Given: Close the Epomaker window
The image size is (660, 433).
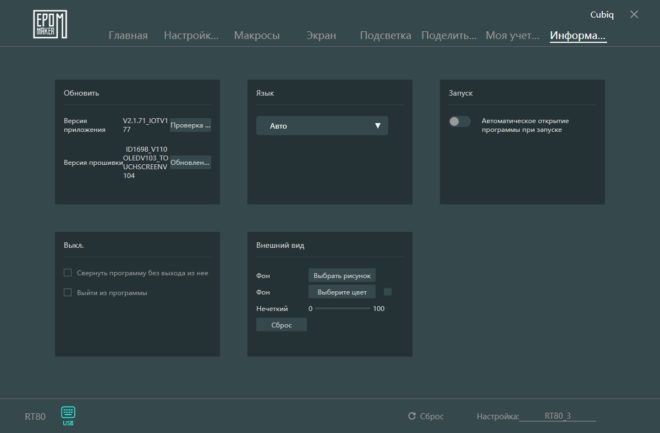Looking at the screenshot, I should click(x=634, y=14).
